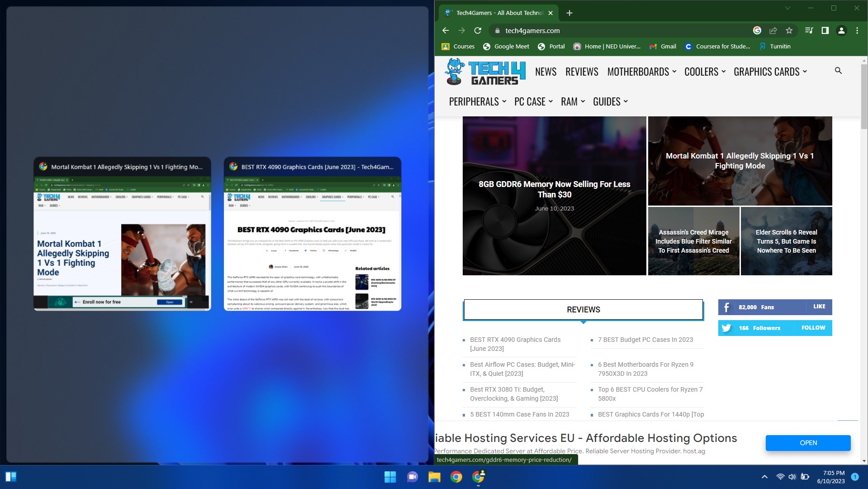868x489 pixels.
Task: Open the Wi-Fi network tray icon
Action: pyautogui.click(x=780, y=477)
